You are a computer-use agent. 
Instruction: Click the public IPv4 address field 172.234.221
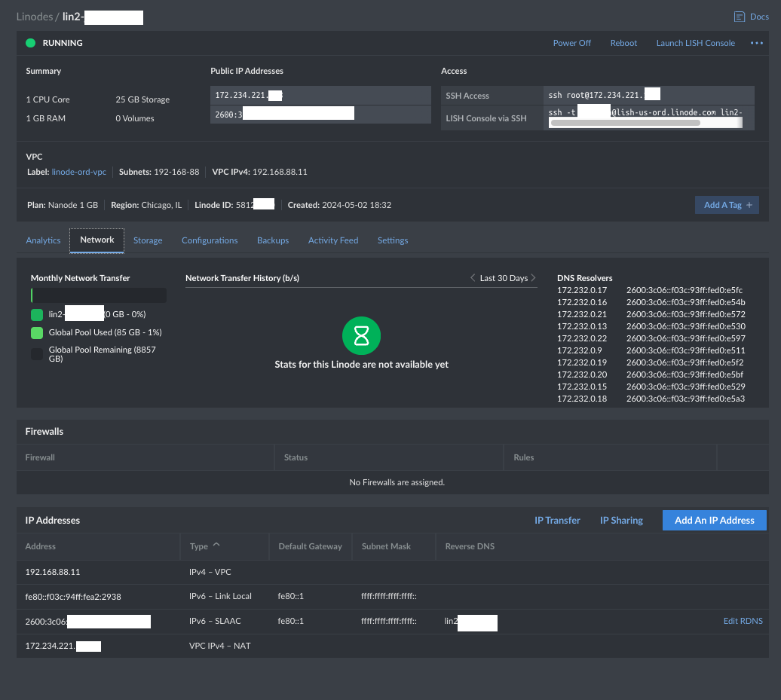[320, 95]
